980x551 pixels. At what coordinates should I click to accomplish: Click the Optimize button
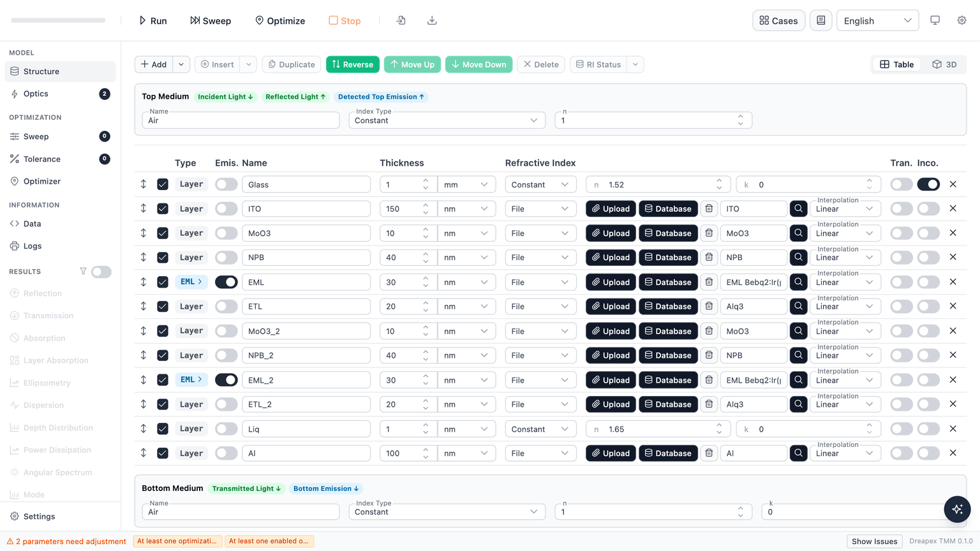[x=280, y=20]
